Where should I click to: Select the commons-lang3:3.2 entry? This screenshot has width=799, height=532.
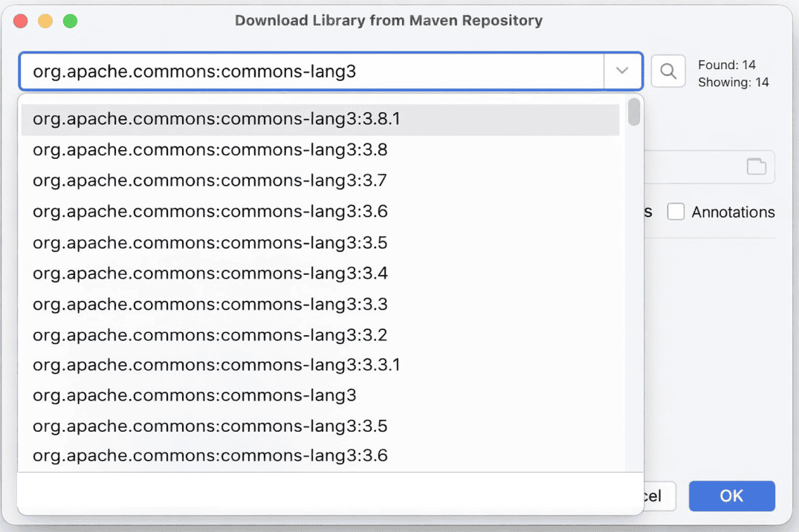point(210,335)
